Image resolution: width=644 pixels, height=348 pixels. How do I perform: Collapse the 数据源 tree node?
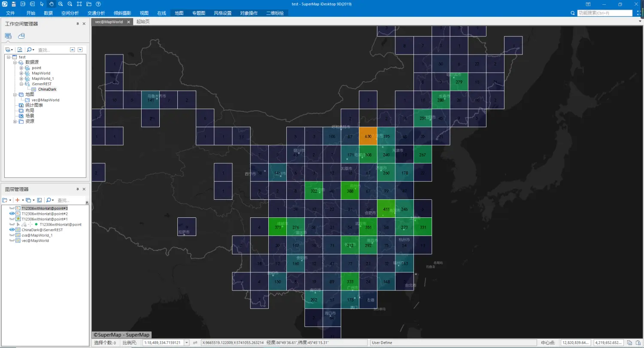(x=15, y=62)
